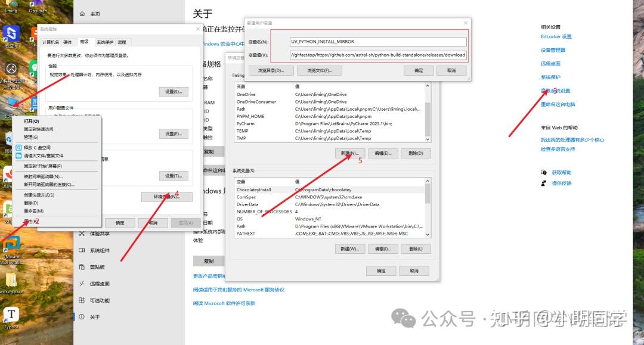This screenshot has width=644, height=345.
Task: Click 编辑(E) under user variables
Action: pyautogui.click(x=383, y=153)
